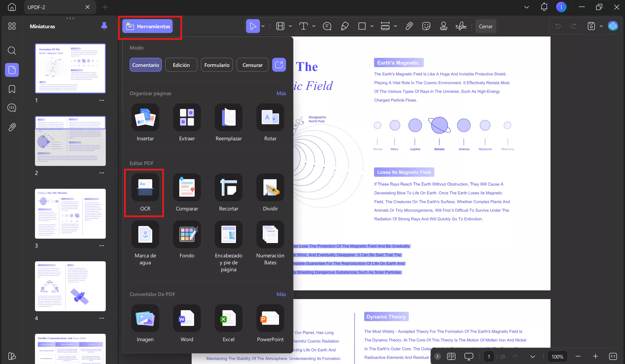Toggle the pin for Miniaturas panel
The width and height of the screenshot is (625, 364).
[x=104, y=26]
